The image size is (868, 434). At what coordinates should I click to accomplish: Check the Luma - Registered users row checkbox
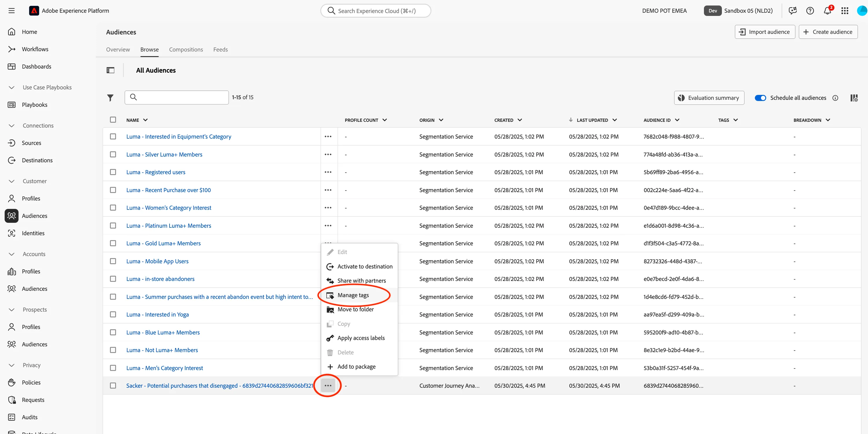[113, 172]
